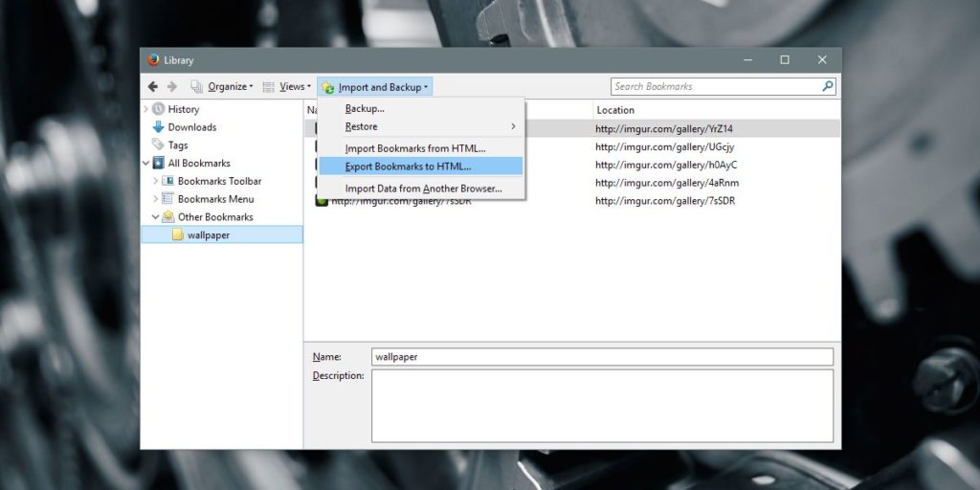
Task: Click the Name field containing wallpaper
Action: (603, 357)
